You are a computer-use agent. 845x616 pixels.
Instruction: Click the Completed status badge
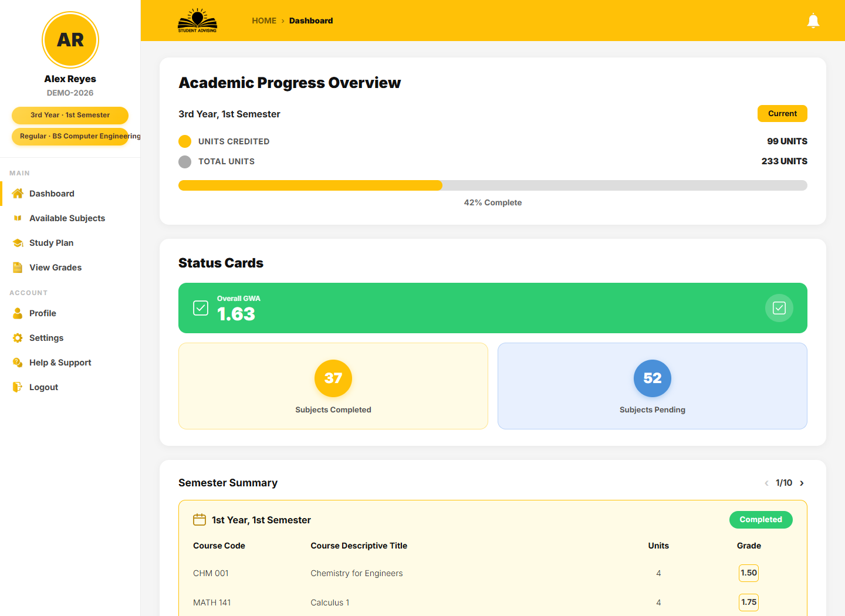coord(760,520)
